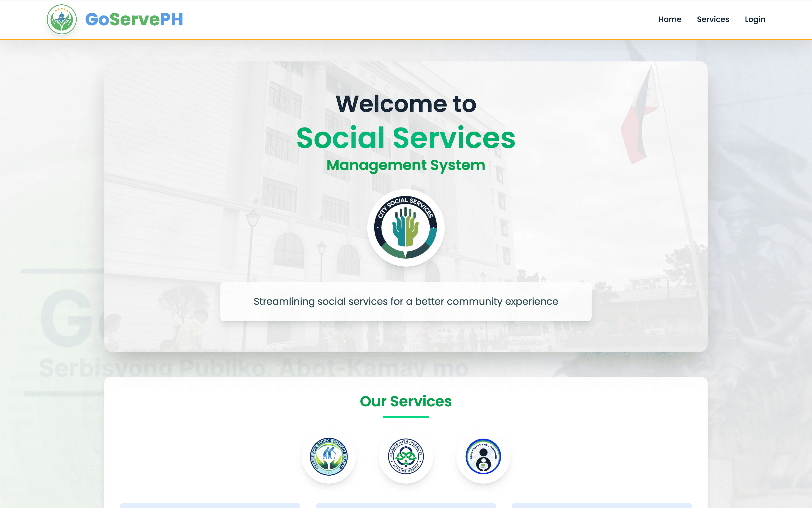Screen dimensions: 812x508
Task: Click the 'Welcome to' heading
Action: click(x=406, y=104)
